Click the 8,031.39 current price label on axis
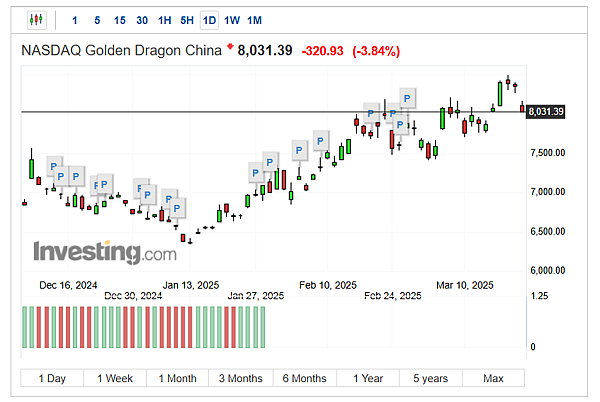Viewport: 600px width, 402px height. [546, 112]
